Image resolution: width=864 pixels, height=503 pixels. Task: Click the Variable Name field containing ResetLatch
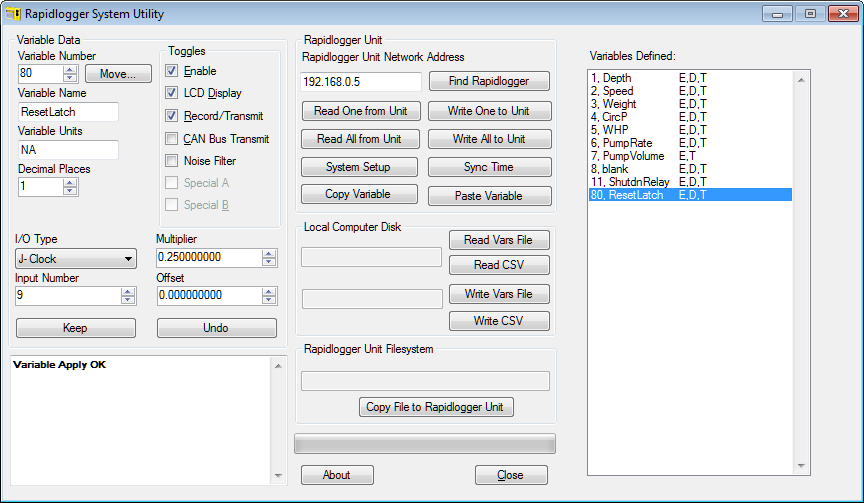pyautogui.click(x=68, y=112)
